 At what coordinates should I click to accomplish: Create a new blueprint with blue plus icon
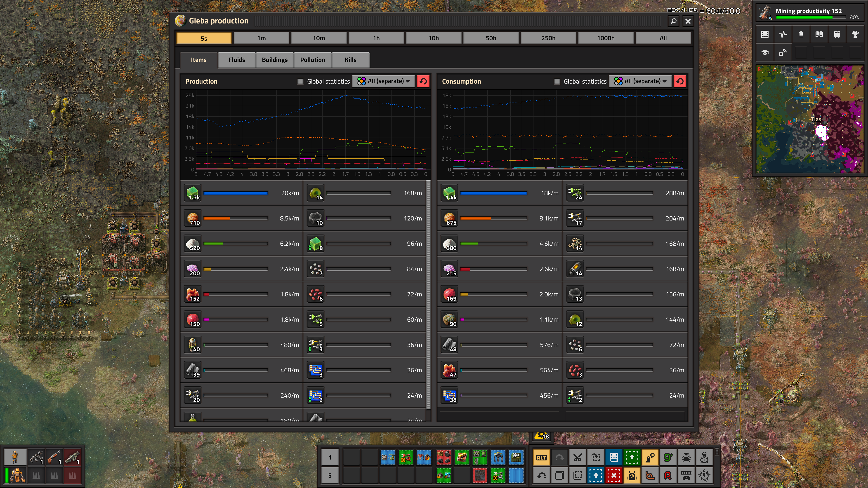pyautogui.click(x=596, y=476)
